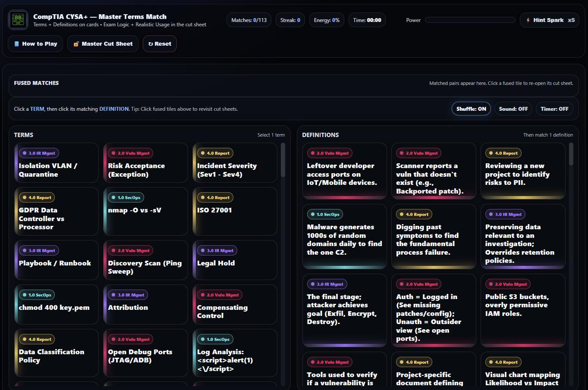
Task: Toggle the Shuffle option off
Action: click(x=471, y=109)
